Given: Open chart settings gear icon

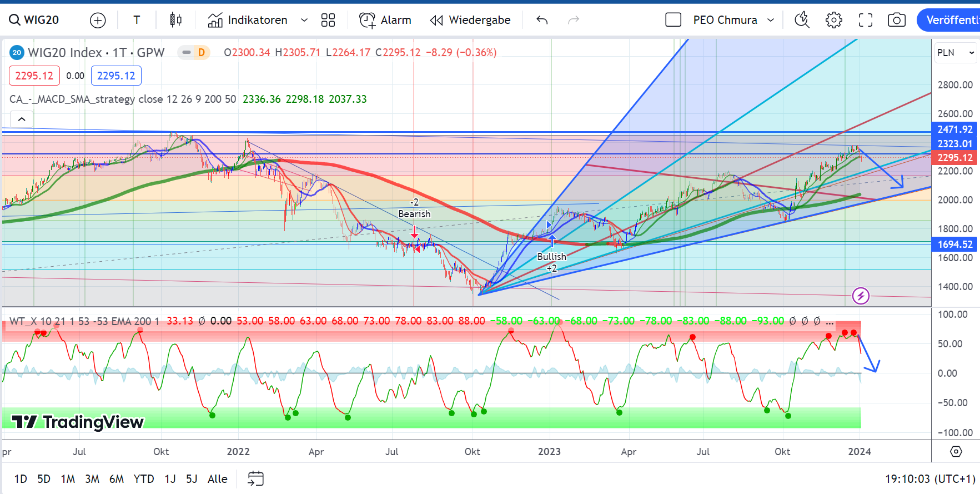Looking at the screenshot, I should click(x=833, y=21).
